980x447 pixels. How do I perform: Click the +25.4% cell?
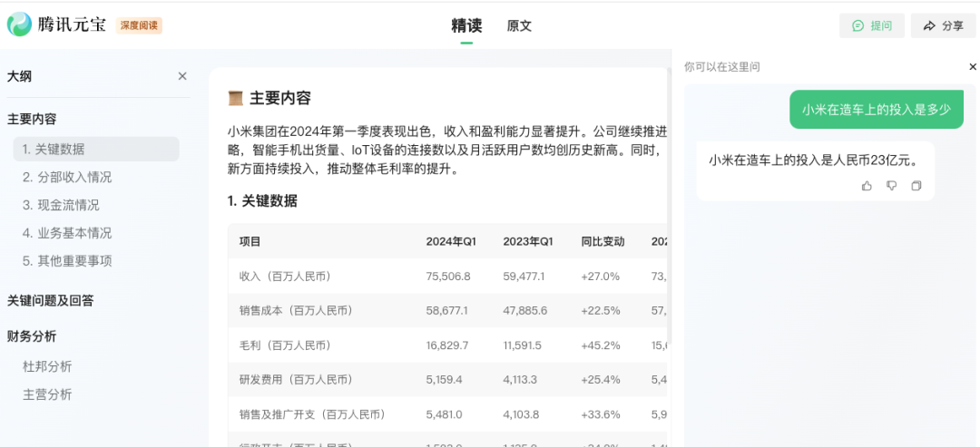click(x=600, y=380)
